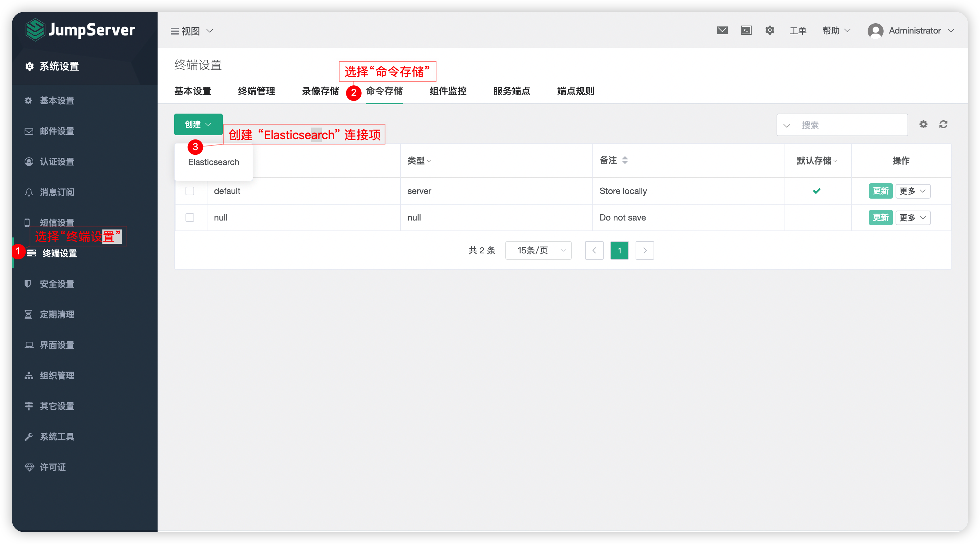Open the web terminal icon
This screenshot has height=544, width=980.
pyautogui.click(x=746, y=31)
